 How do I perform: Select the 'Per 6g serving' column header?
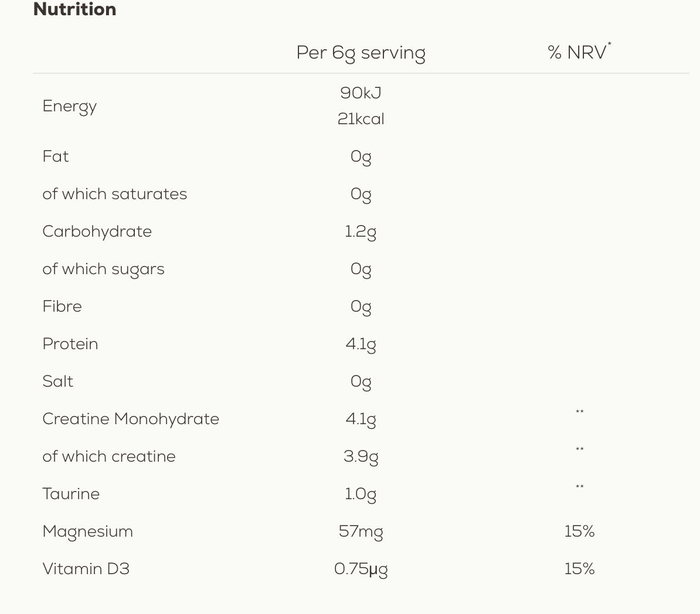point(361,53)
